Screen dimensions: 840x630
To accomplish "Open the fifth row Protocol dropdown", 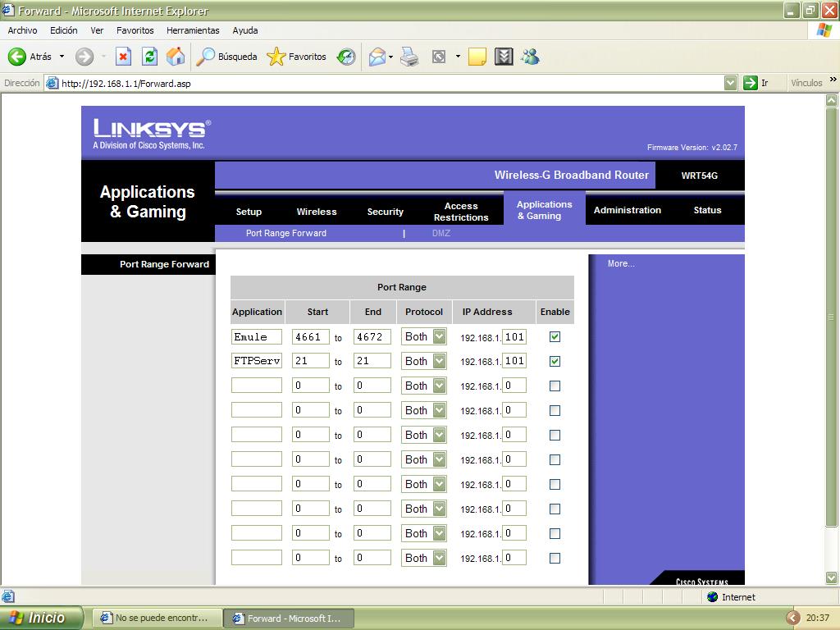I will [424, 435].
